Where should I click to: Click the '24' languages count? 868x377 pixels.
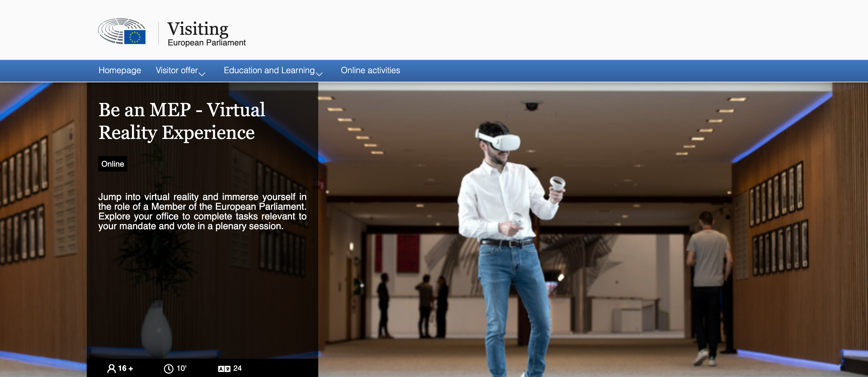pos(237,368)
